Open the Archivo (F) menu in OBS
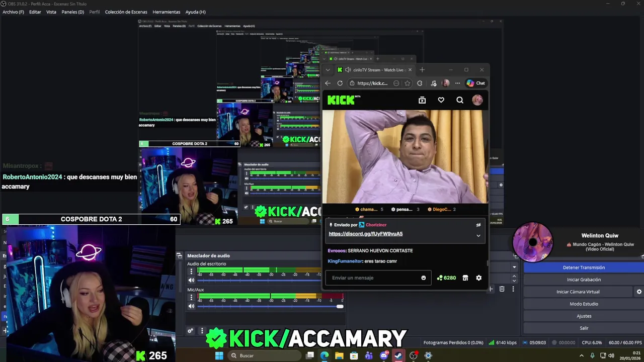This screenshot has height=362, width=644. (13, 12)
